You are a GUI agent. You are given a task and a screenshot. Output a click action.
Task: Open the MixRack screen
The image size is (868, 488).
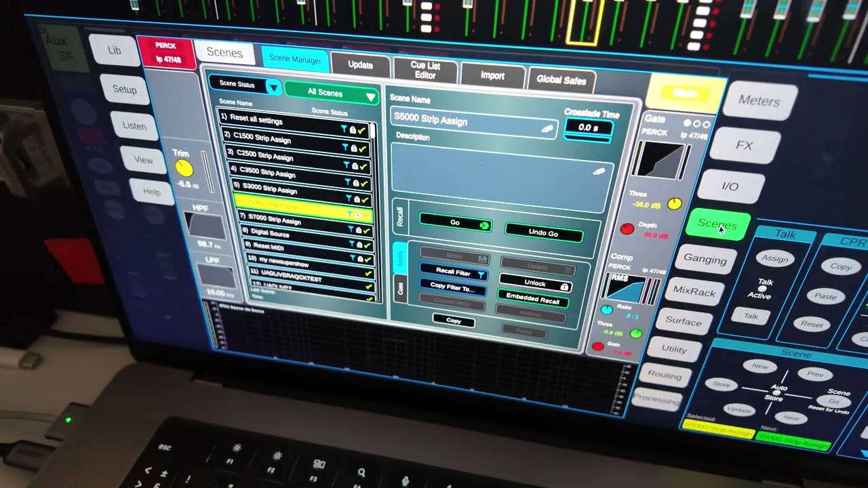click(x=694, y=292)
